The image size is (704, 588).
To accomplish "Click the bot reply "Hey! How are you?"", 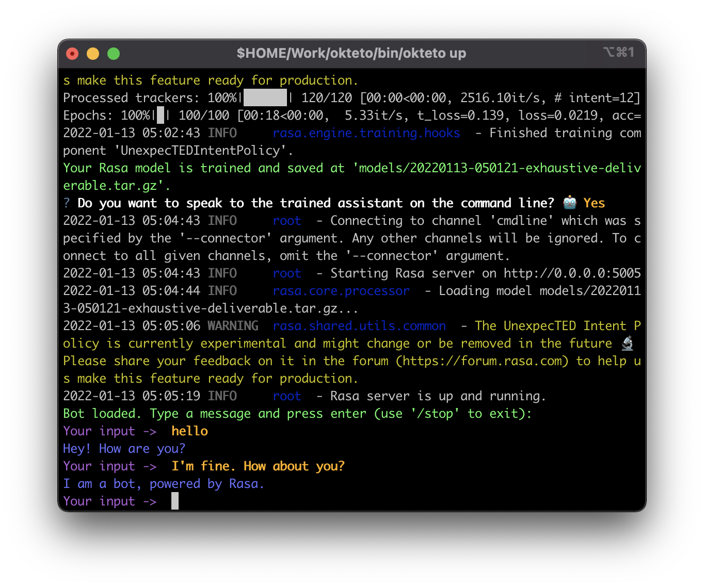I will pos(124,449).
